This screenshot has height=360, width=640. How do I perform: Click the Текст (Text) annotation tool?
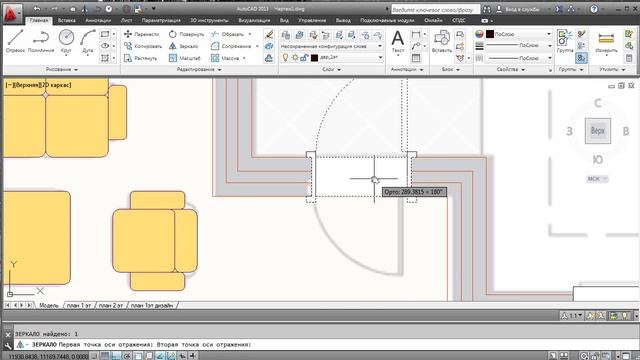398,42
